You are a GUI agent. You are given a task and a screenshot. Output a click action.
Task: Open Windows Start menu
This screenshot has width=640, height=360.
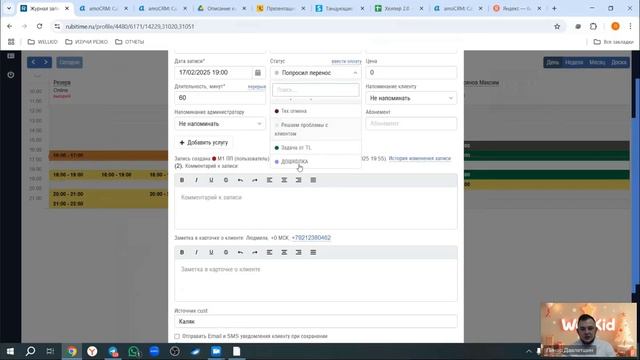[x=10, y=351]
